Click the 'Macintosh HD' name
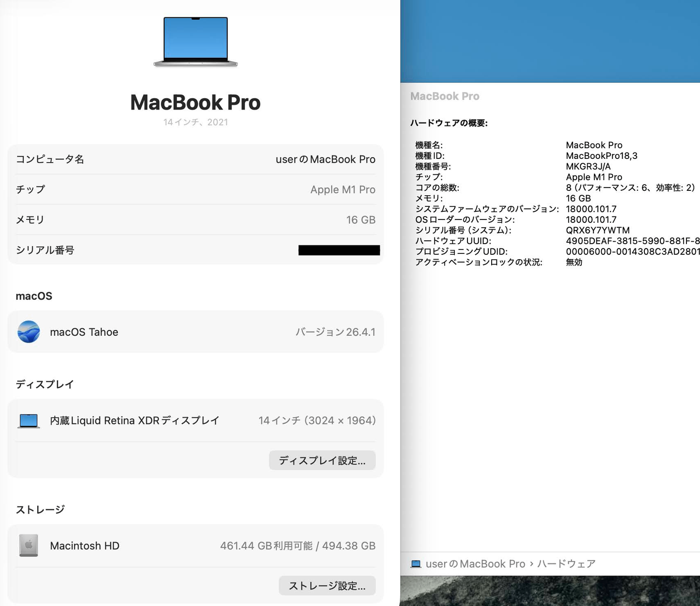The width and height of the screenshot is (700, 606). coord(85,546)
